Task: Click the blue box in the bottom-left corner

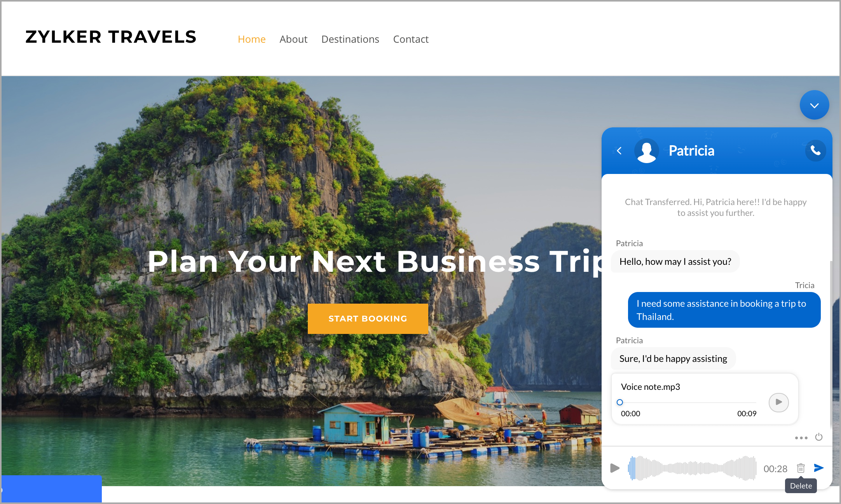Action: (x=51, y=489)
